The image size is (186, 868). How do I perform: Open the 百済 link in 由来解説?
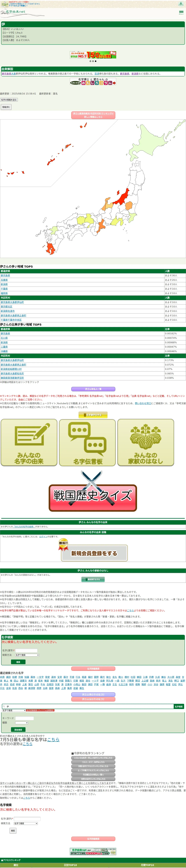[x=97, y=73]
